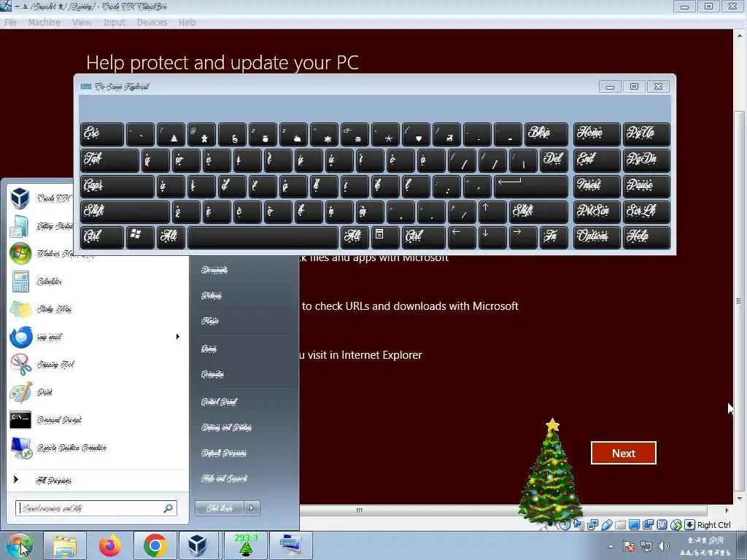Click the Search programs and files box
This screenshot has height=560, width=747.
point(96,508)
